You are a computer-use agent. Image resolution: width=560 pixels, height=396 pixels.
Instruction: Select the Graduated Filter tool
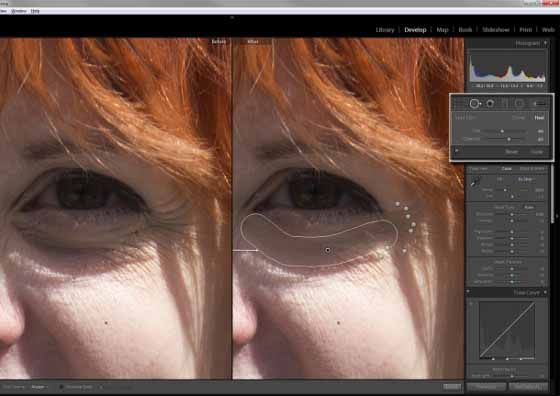(505, 104)
